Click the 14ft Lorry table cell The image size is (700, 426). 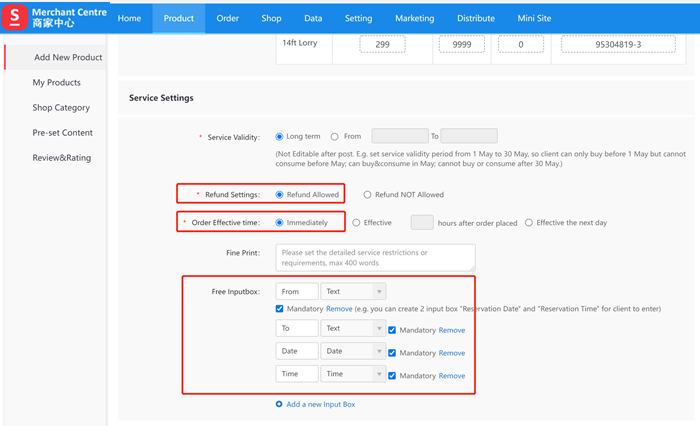click(304, 48)
